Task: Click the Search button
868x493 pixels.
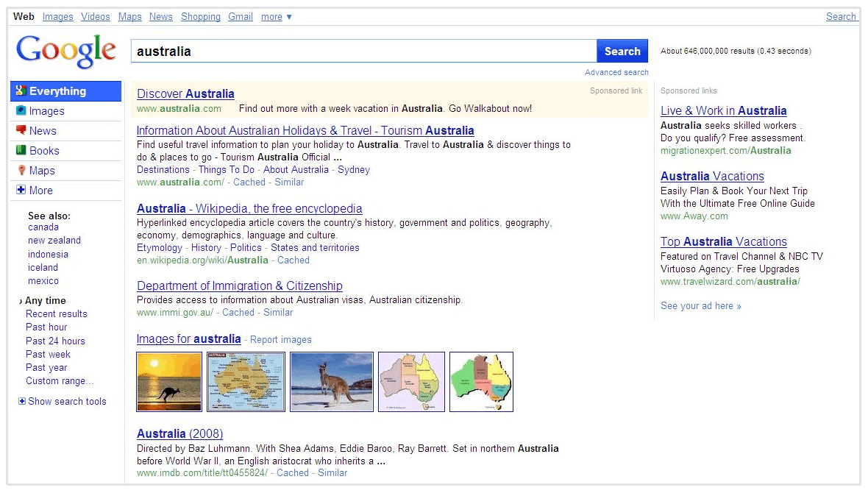Action: tap(622, 50)
